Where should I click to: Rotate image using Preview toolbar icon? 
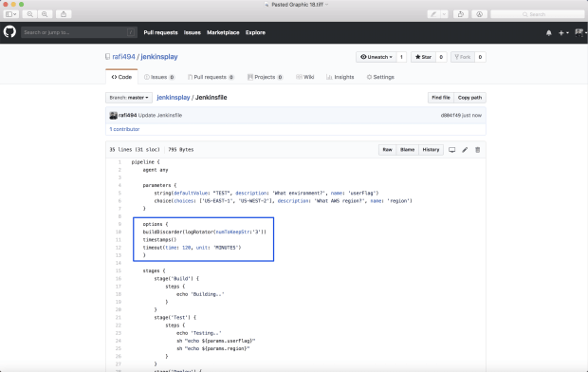461,14
